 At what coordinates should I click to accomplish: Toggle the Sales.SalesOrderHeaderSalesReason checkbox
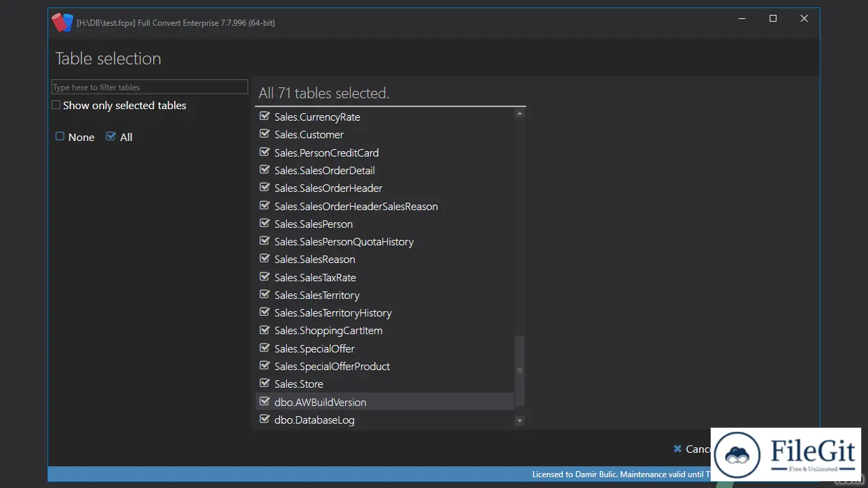264,205
